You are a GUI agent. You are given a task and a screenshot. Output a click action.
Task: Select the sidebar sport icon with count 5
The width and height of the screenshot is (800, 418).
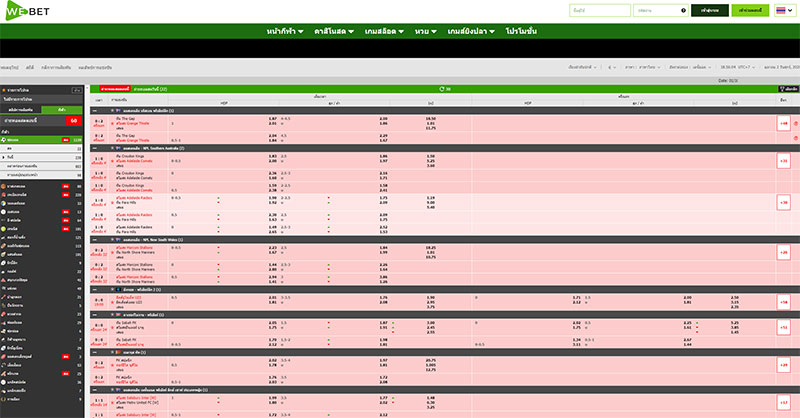[4, 305]
